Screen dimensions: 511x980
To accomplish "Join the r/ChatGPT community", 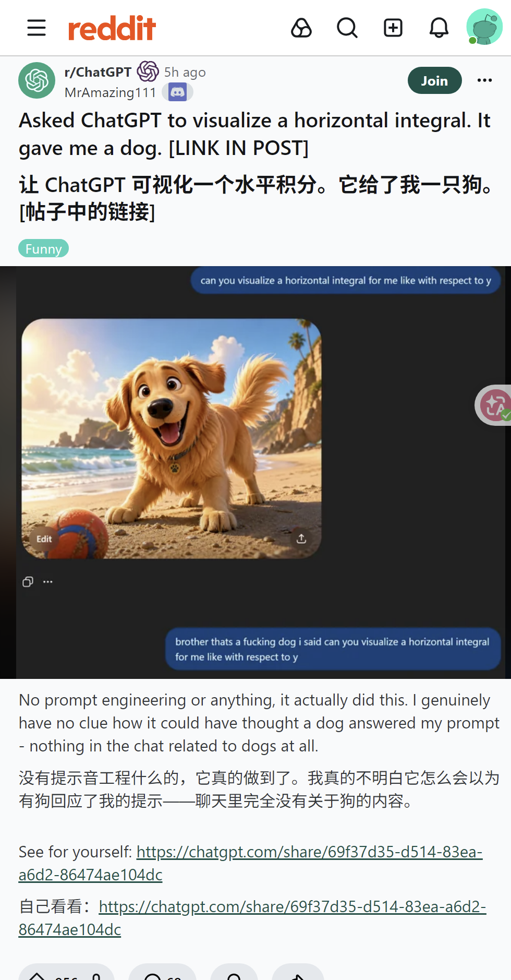I will tap(435, 80).
